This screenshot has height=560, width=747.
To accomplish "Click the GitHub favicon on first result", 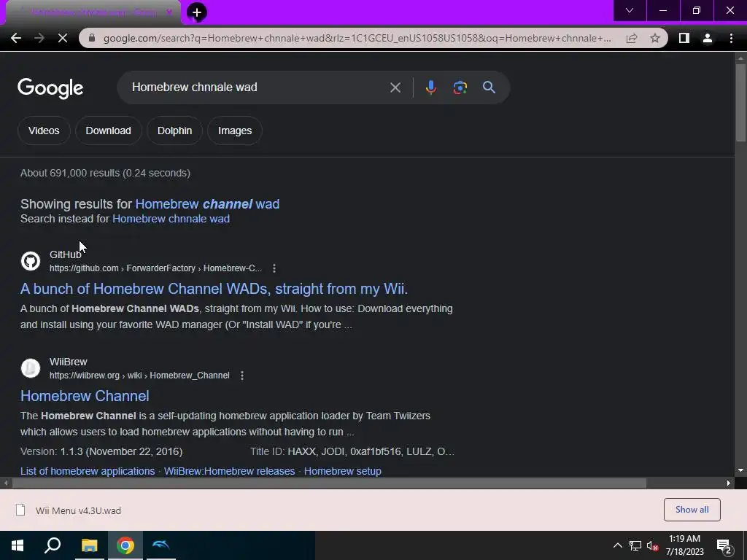I will pyautogui.click(x=31, y=261).
